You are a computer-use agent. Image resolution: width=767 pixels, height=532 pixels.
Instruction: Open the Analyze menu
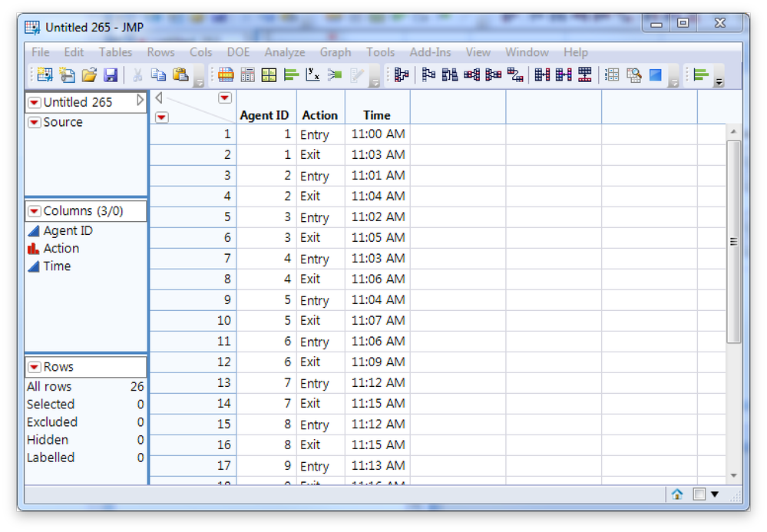click(285, 52)
